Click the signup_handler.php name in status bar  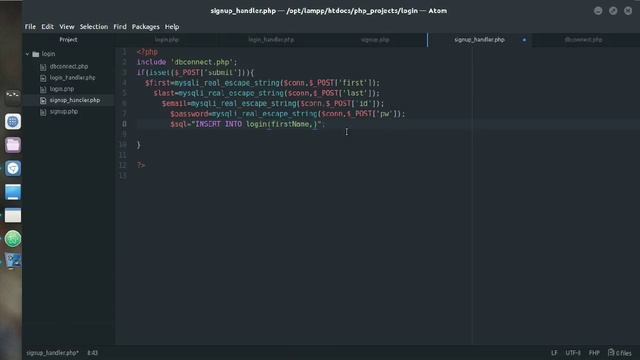tap(52, 353)
